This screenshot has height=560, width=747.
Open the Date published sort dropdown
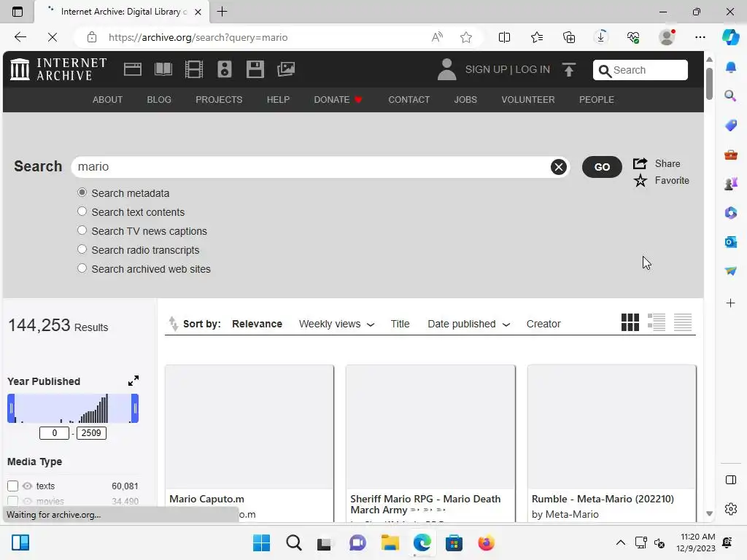(469, 324)
